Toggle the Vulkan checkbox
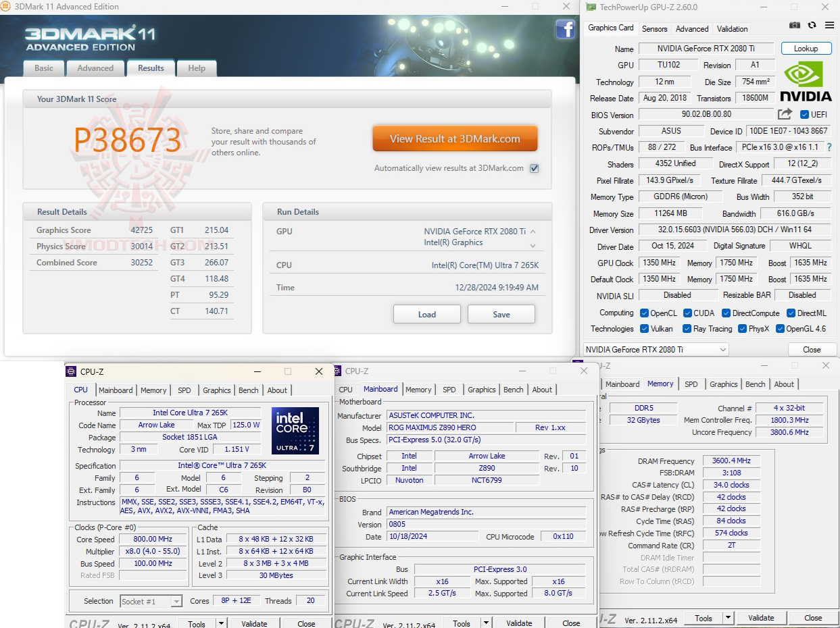Screen dimensions: 840x628 point(644,329)
